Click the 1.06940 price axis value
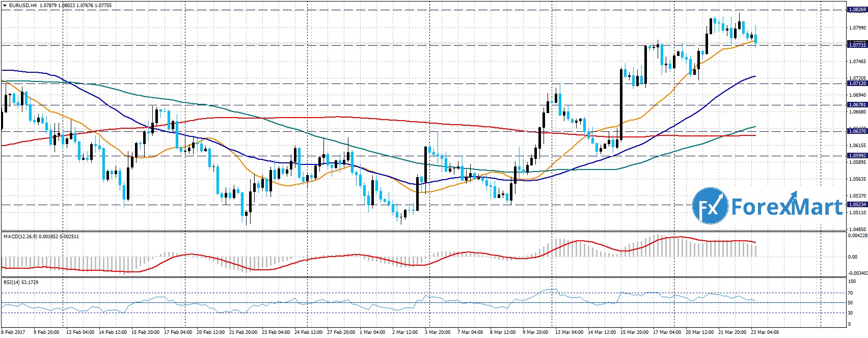Image resolution: width=868 pixels, height=338 pixels. coord(856,95)
